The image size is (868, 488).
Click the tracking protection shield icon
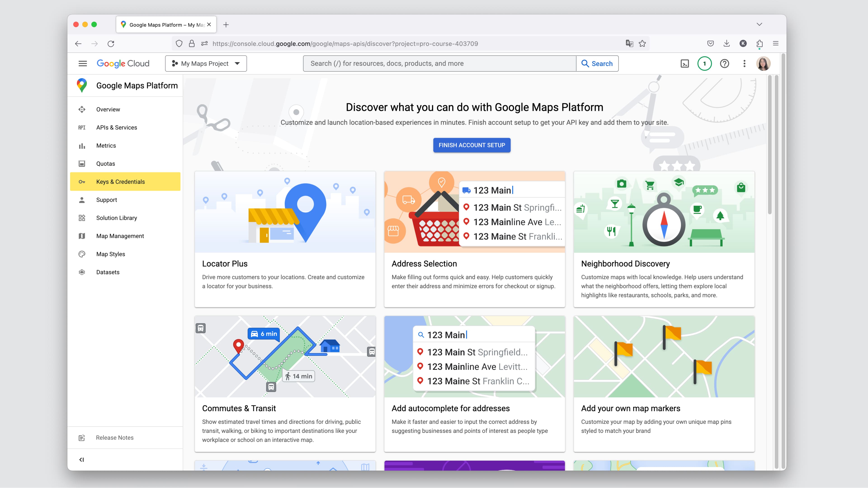click(x=179, y=43)
